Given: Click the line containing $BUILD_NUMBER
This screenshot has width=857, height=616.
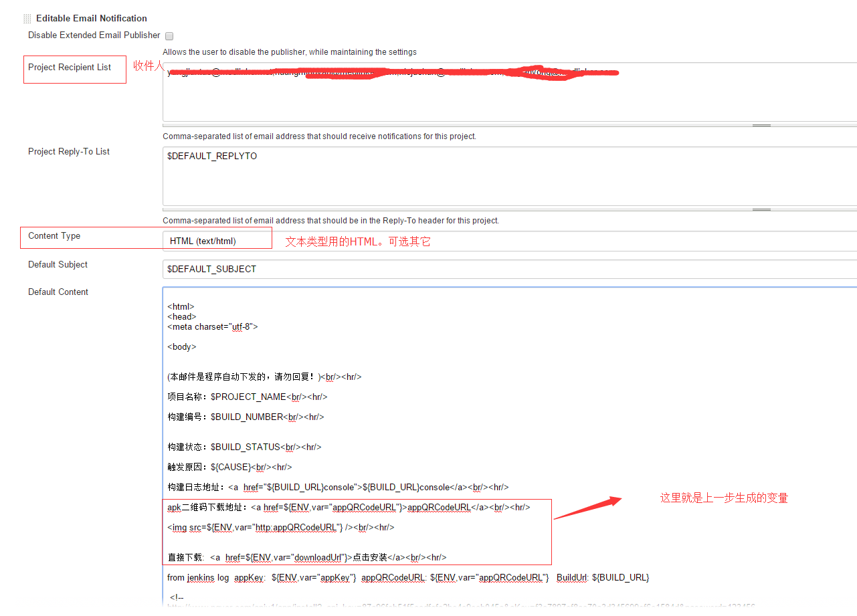Looking at the screenshot, I should point(246,417).
